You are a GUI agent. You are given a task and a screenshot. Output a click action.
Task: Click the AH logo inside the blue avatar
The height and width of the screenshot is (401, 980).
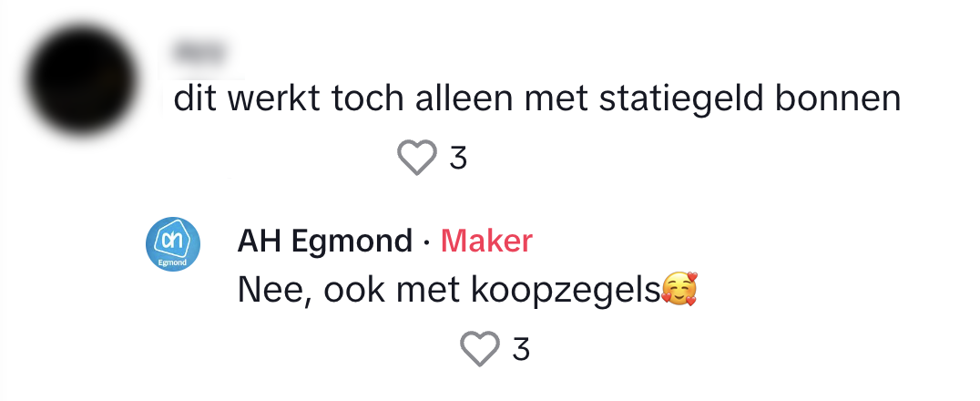(173, 238)
